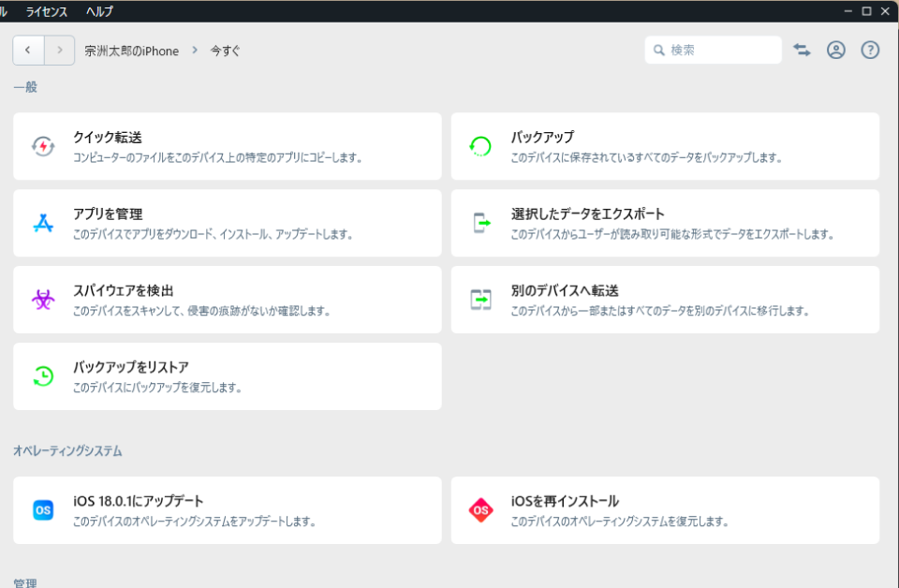Open the red OS icon to reinstall iOS

(480, 510)
